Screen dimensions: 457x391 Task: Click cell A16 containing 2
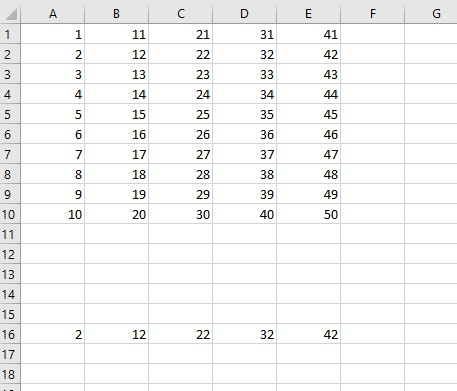(53, 334)
